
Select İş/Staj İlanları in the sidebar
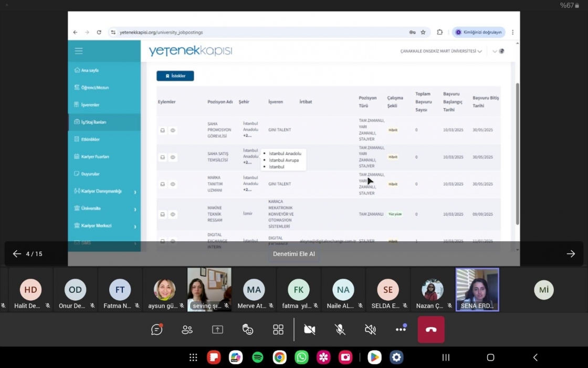[x=104, y=122]
